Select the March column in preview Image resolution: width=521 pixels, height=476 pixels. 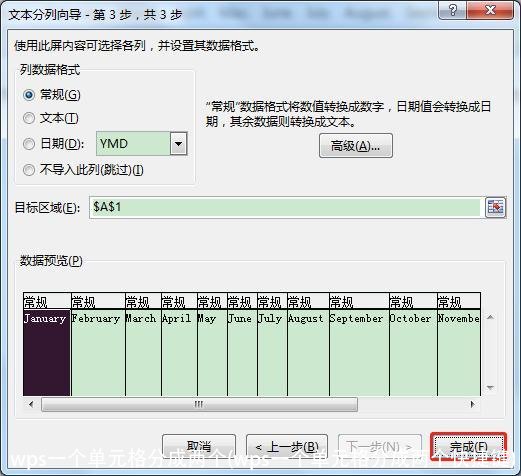[143, 352]
